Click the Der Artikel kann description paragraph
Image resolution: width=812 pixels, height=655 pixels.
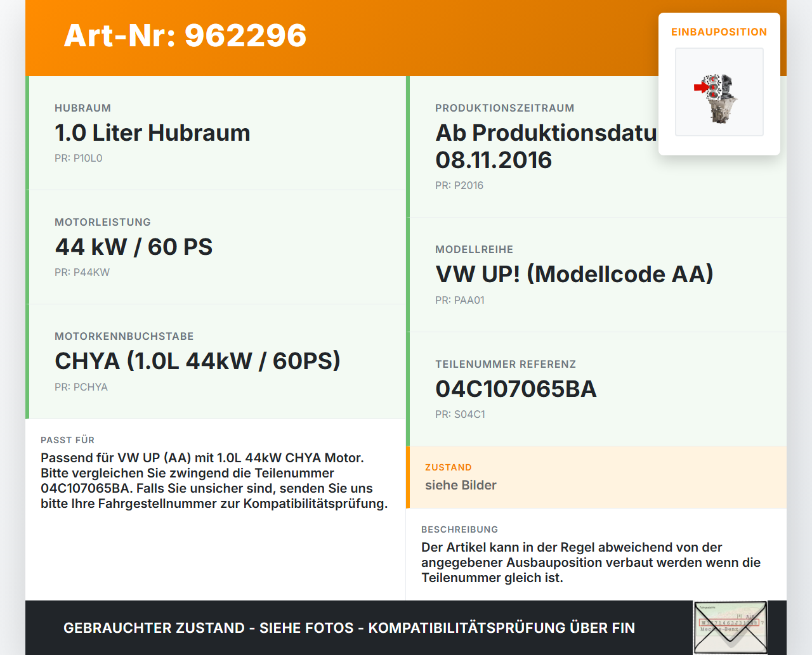[x=591, y=562]
